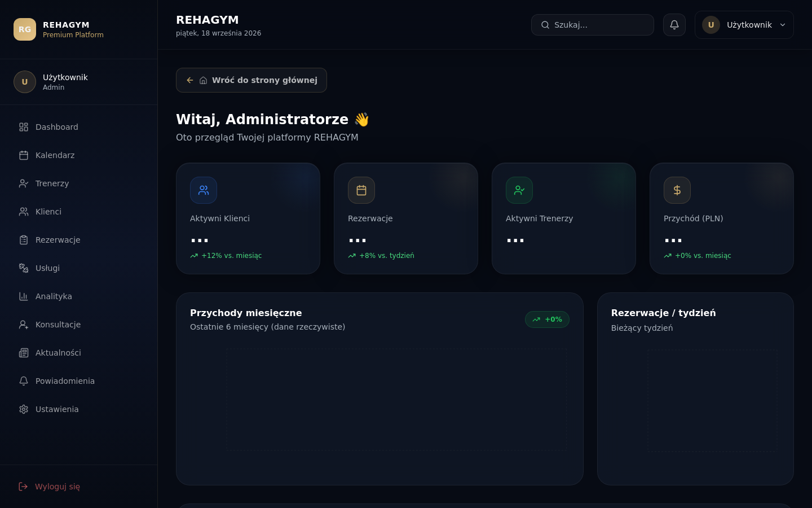Click the Rezerwacje / tydzień chart title
This screenshot has height=508, width=812.
[x=664, y=313]
